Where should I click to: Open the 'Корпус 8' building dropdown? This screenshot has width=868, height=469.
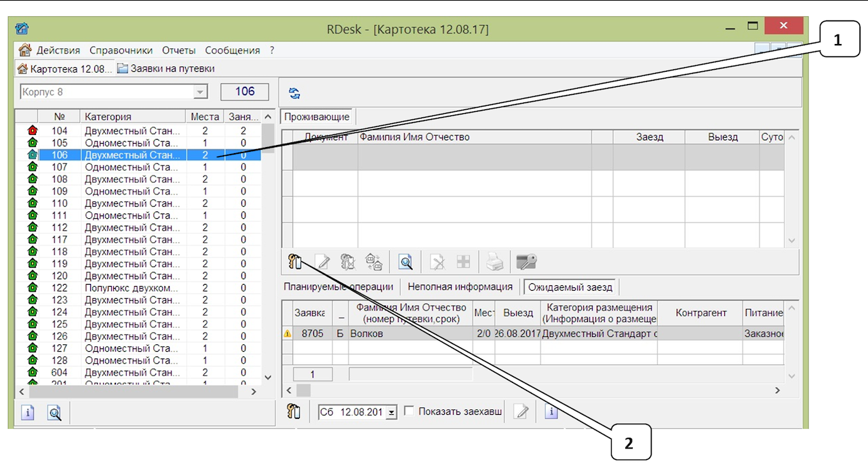[200, 92]
